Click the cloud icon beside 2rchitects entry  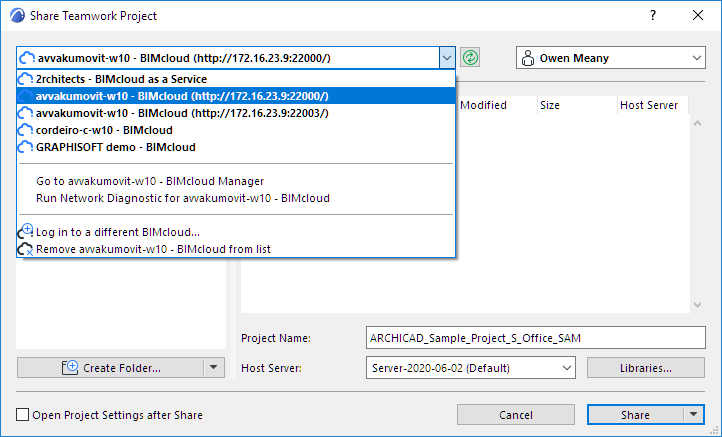[x=27, y=79]
